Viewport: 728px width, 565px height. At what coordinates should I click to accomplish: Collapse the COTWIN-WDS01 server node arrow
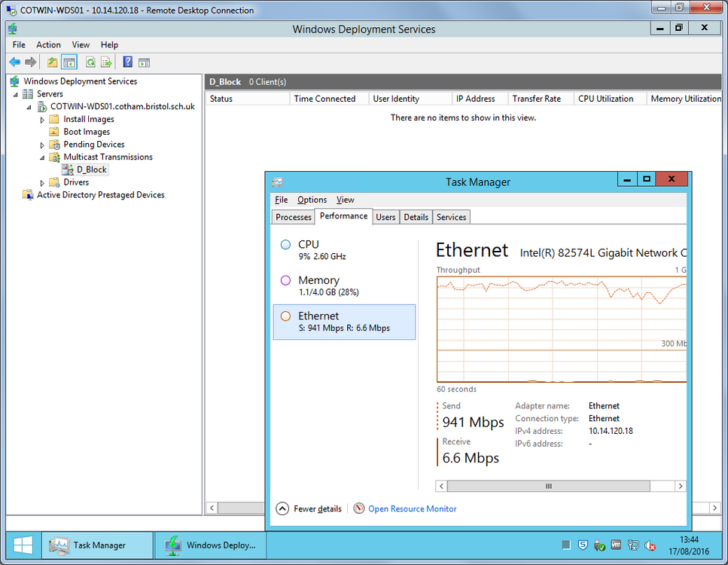[x=29, y=107]
